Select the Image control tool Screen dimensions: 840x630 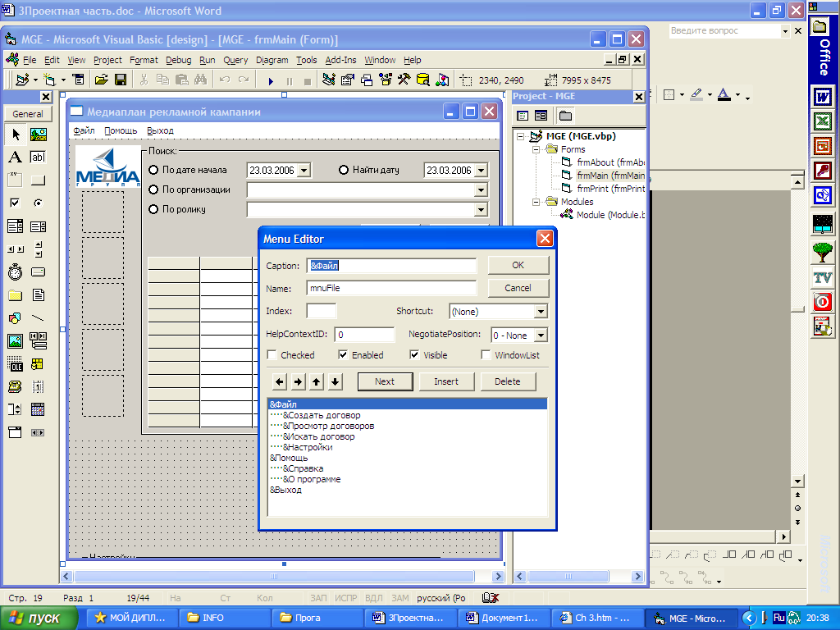(x=15, y=340)
